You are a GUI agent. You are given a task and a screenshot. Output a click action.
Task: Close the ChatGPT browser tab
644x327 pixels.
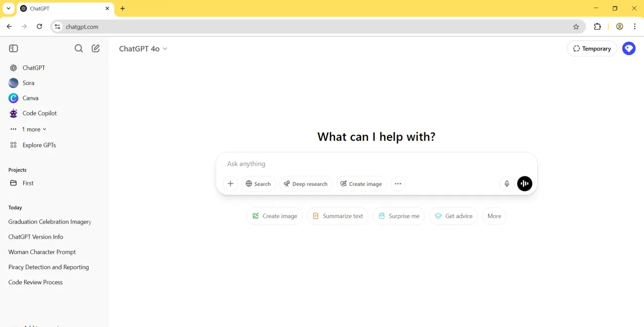107,9
